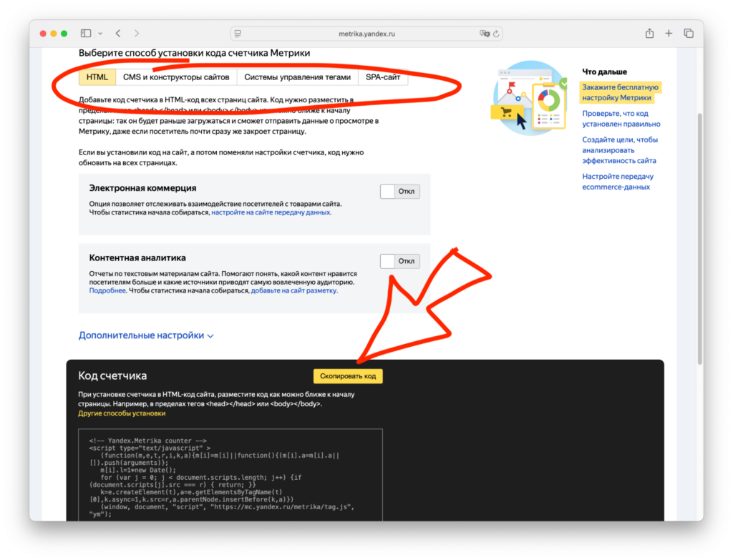Open добавьте на сайт разметку link

coord(294,290)
